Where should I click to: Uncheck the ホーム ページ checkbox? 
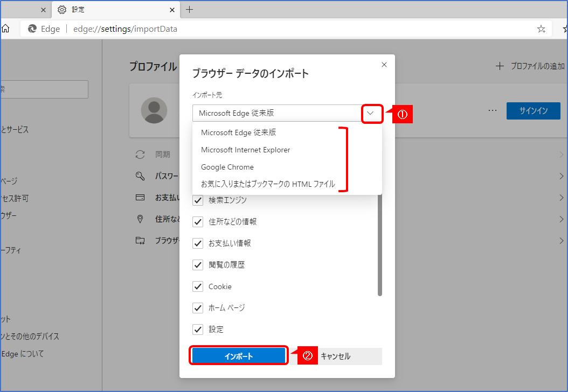pos(198,308)
